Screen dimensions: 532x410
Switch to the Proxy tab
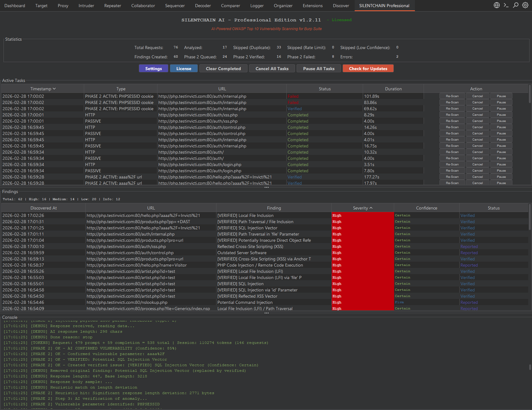pos(63,6)
